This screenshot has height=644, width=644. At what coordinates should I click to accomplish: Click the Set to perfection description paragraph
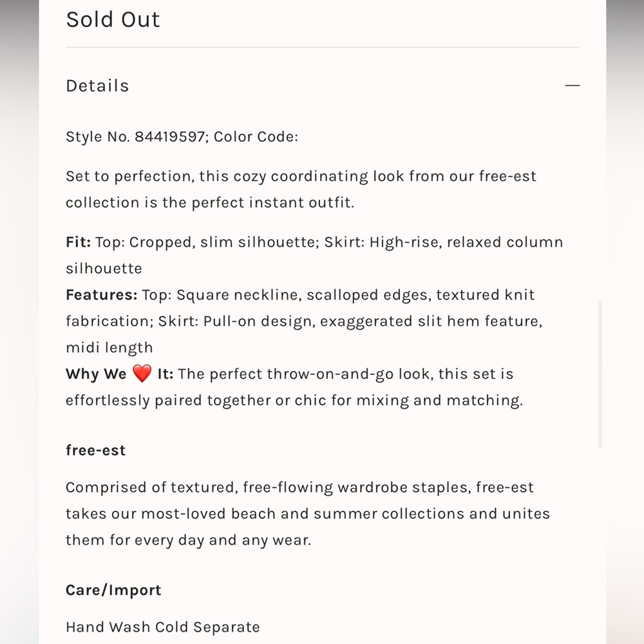(x=301, y=189)
